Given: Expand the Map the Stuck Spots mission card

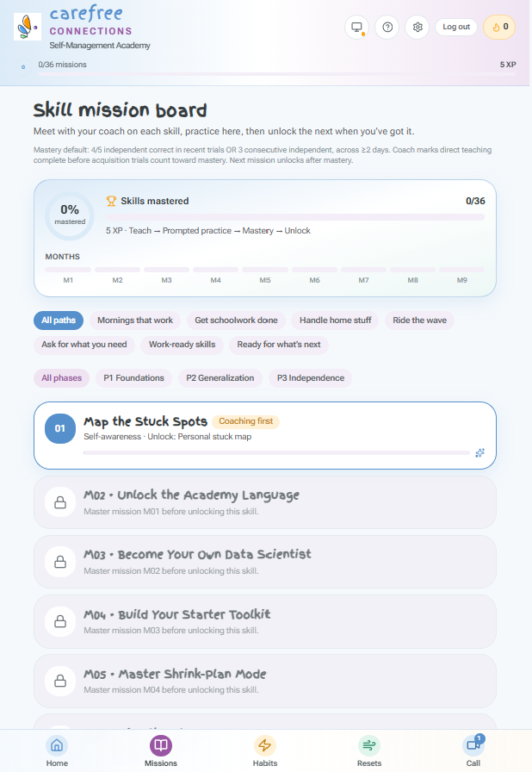Looking at the screenshot, I should 265,435.
